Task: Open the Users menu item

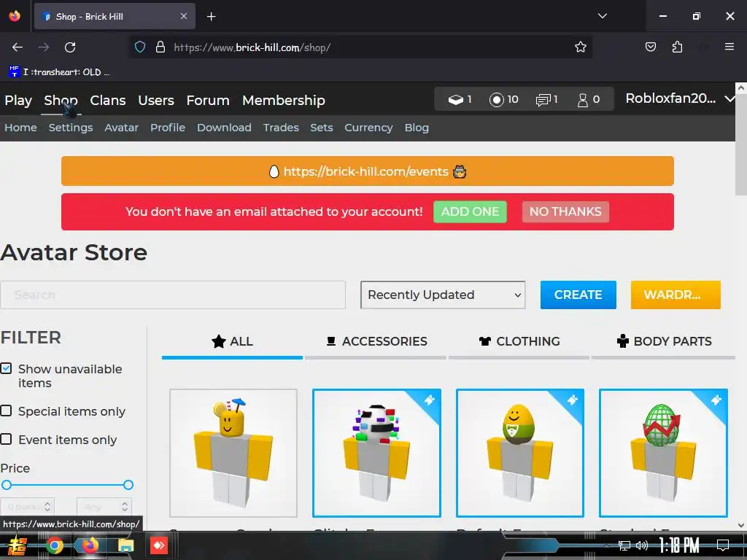Action: [x=156, y=101]
